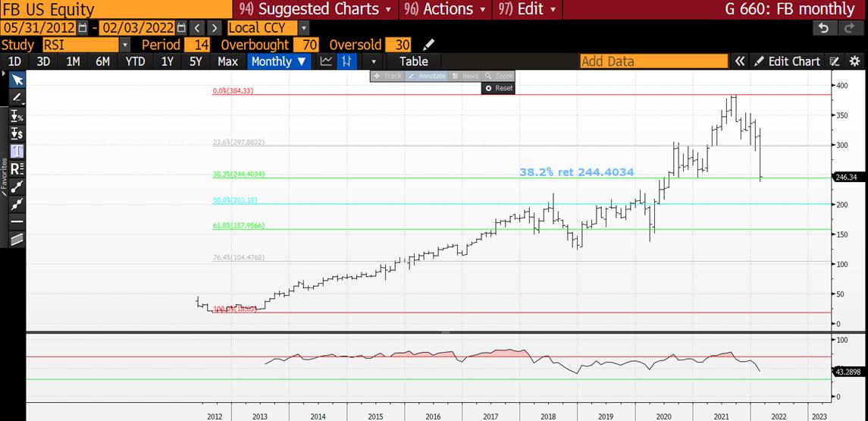Click RSI value label 43.2898

[x=848, y=372]
